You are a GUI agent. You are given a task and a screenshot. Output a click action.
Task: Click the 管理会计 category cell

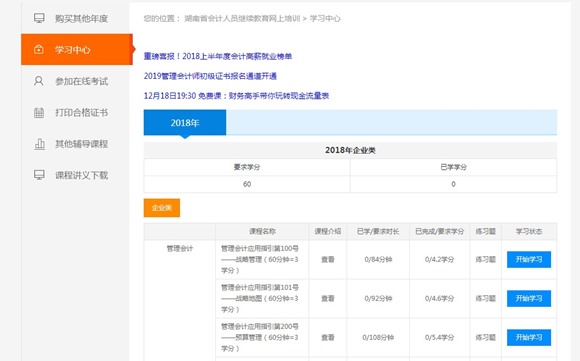pos(180,249)
